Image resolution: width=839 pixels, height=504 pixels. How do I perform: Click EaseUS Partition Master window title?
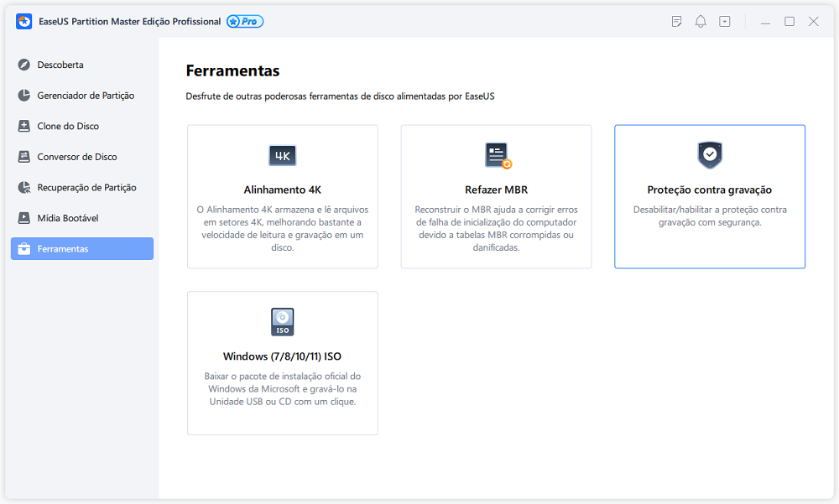(129, 22)
